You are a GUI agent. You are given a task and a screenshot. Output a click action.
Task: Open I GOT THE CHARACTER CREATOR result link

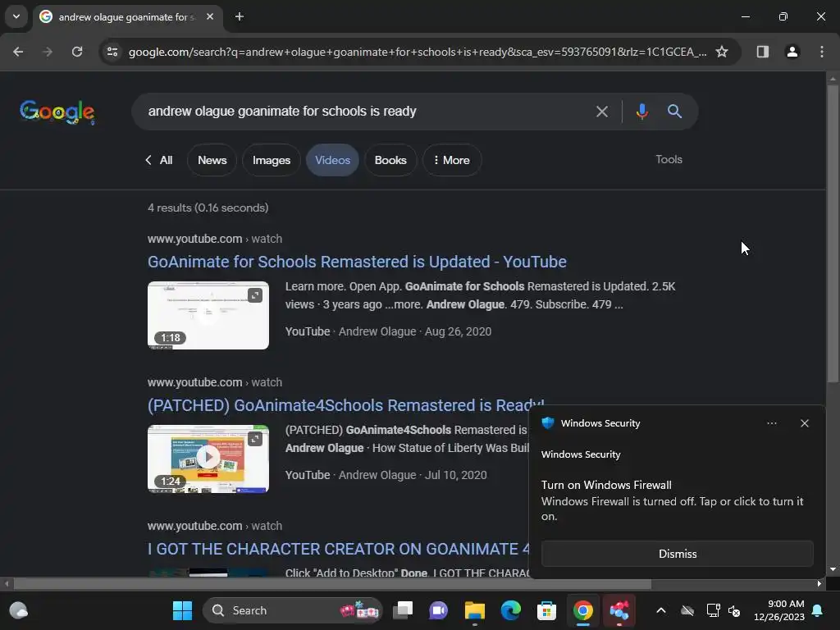tap(339, 549)
